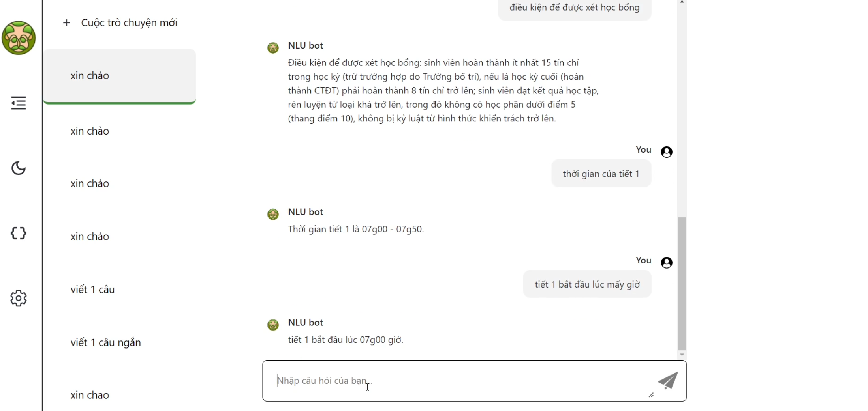Click the "tiết 1 bắt đầu lúc mấy giờ" message bubble
This screenshot has height=411, width=868.
coord(587,284)
